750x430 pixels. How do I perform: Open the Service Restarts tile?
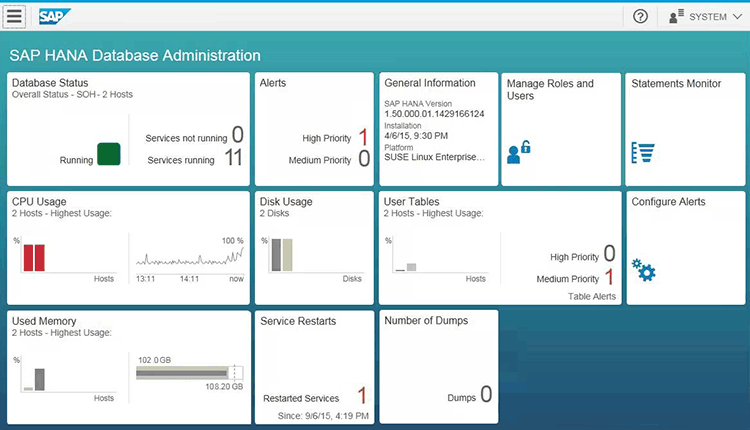click(x=314, y=366)
